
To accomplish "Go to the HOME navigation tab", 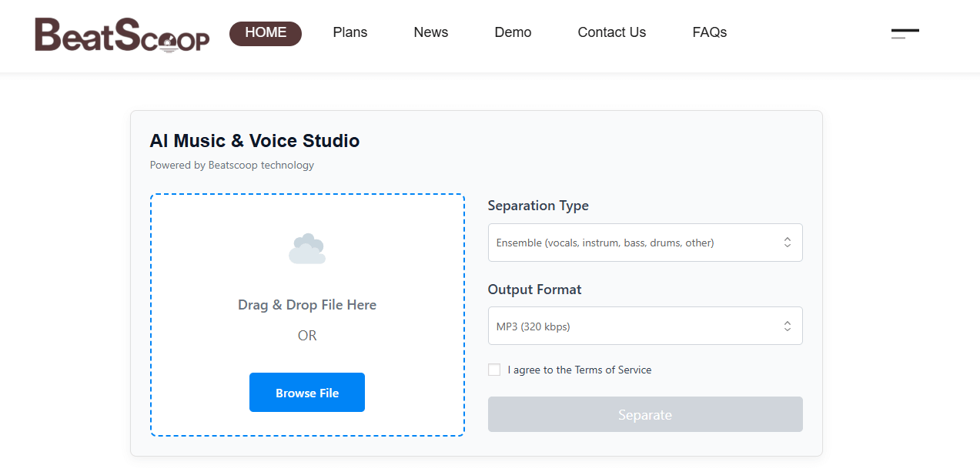I will click(x=266, y=33).
